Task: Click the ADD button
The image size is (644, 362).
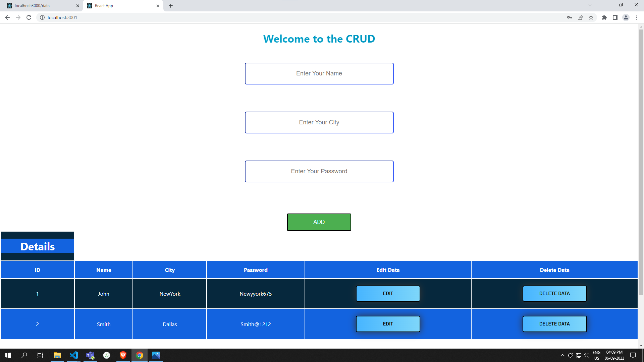Action: [319, 222]
